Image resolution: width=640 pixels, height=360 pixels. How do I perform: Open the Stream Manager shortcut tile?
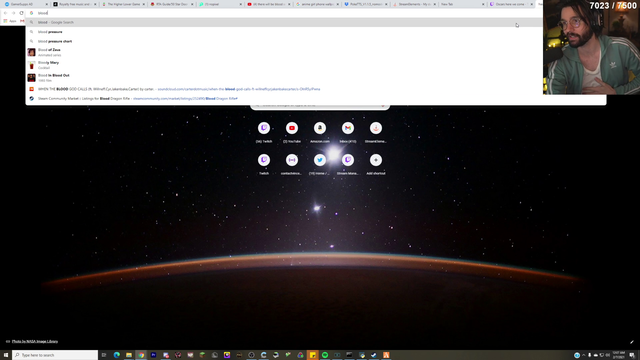tap(348, 164)
